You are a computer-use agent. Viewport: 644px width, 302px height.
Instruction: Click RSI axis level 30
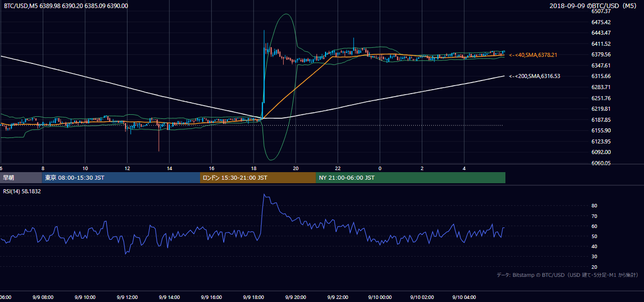point(595,257)
